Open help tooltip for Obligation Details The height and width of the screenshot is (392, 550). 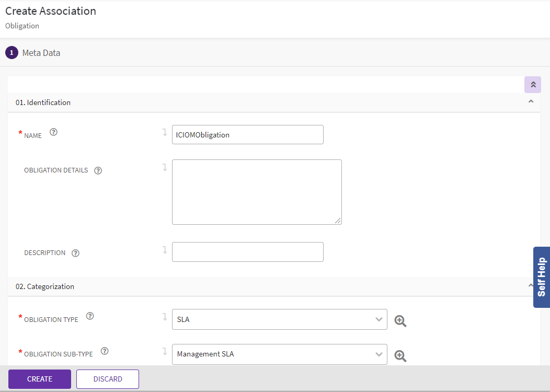(98, 170)
